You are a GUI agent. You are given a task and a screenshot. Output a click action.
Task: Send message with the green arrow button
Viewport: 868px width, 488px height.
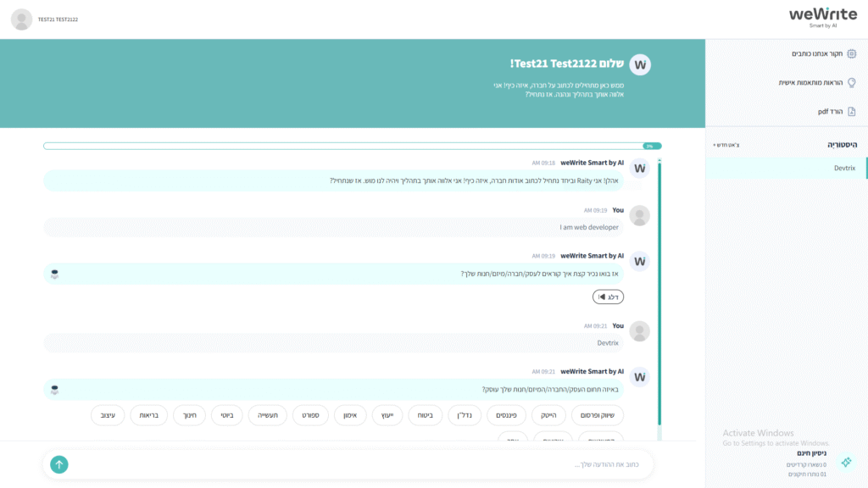pos(59,464)
